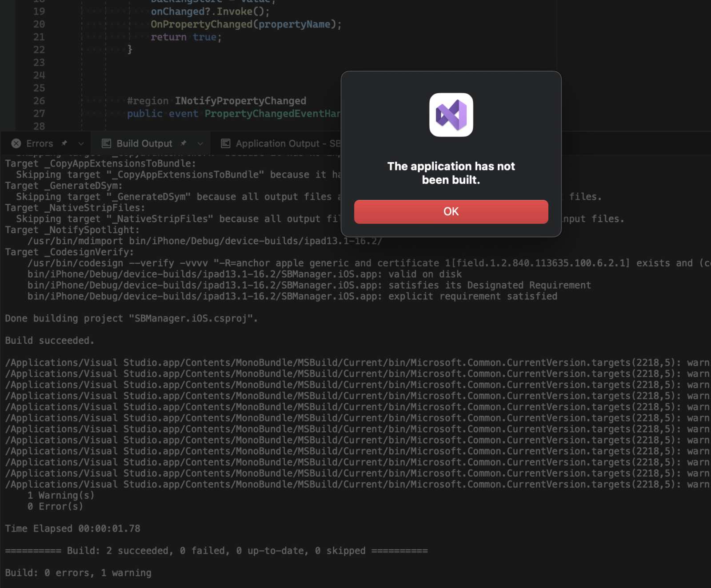Toggle the Build Output pin
This screenshot has width=711, height=588.
184,143
